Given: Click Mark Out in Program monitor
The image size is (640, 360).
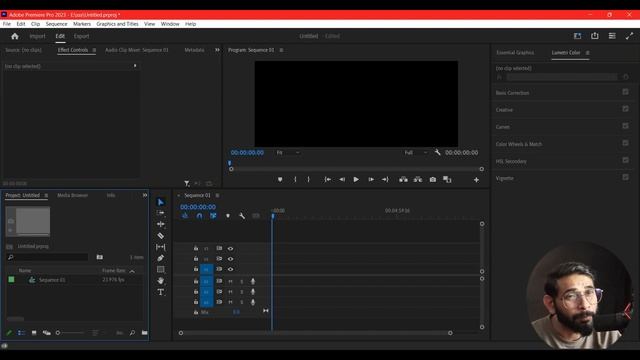Looking at the screenshot, I should 309,180.
